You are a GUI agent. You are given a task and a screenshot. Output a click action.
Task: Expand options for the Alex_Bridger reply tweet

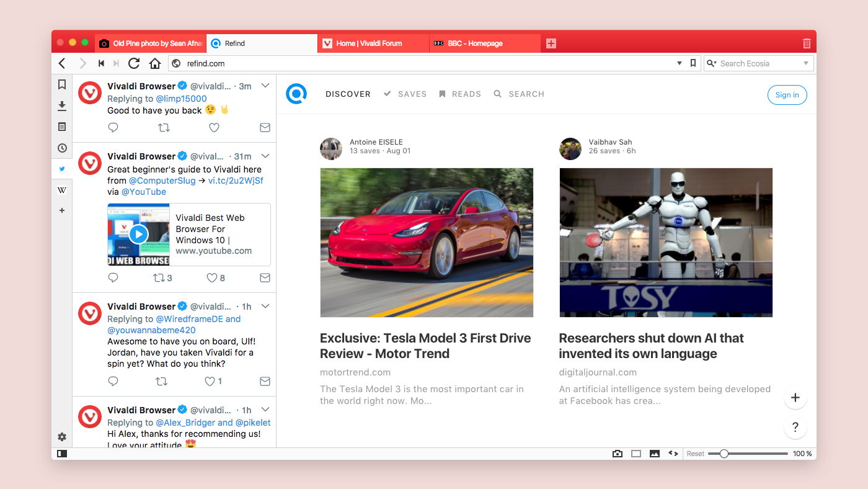265,409
